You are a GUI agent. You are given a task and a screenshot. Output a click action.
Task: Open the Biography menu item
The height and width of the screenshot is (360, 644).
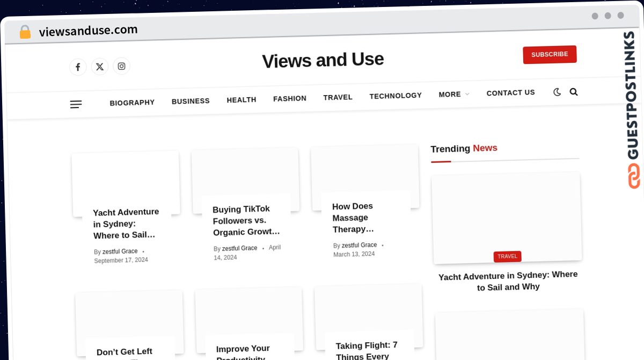tap(132, 103)
